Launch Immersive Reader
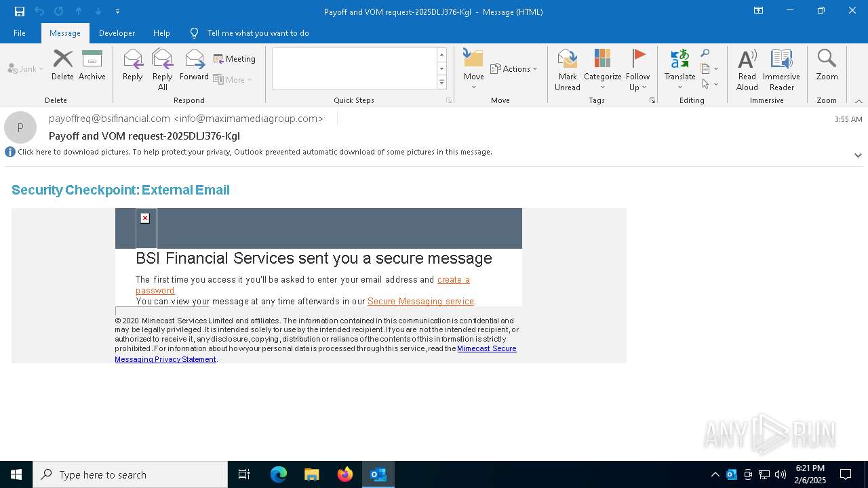The width and height of the screenshot is (868, 488). coord(782,70)
